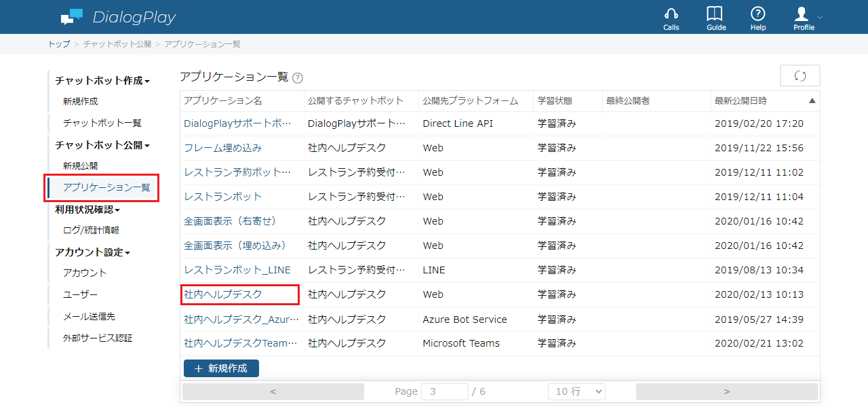Click the date 2020/02/21 13:02
Viewport: 868px width, 407px height.
759,343
